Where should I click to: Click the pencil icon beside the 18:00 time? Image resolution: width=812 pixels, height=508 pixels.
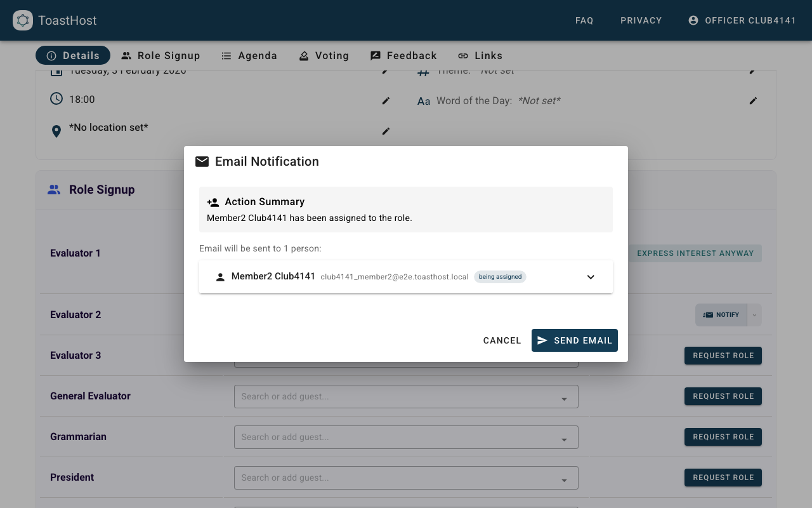pos(386,101)
